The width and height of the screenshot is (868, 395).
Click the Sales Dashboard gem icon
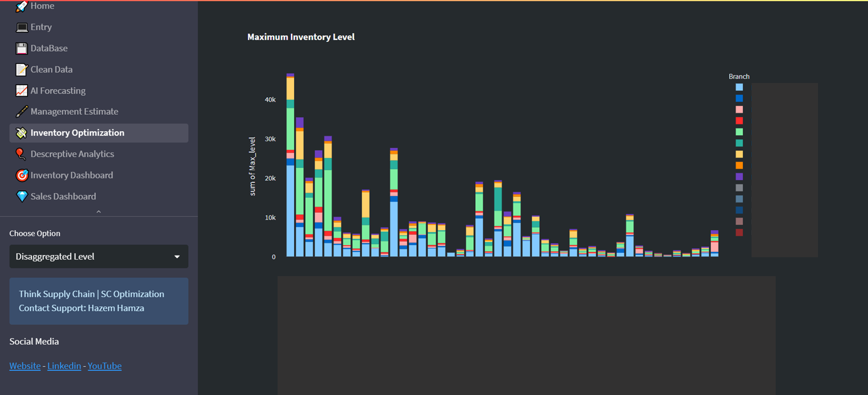pyautogui.click(x=21, y=197)
